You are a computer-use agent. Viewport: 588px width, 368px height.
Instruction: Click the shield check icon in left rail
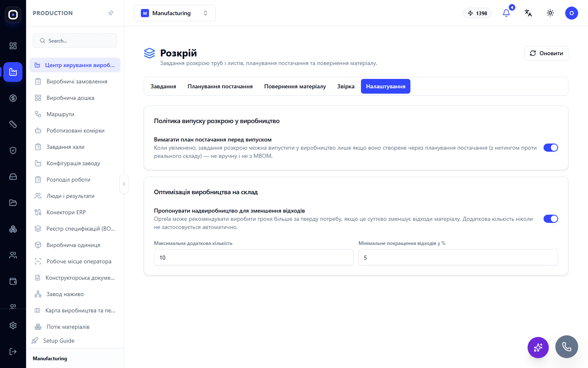13,150
